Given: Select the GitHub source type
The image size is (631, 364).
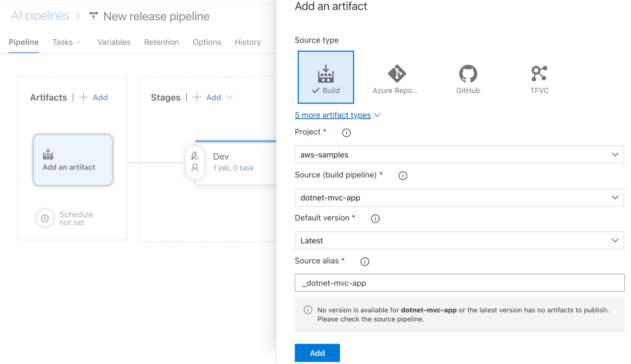Looking at the screenshot, I should click(468, 76).
